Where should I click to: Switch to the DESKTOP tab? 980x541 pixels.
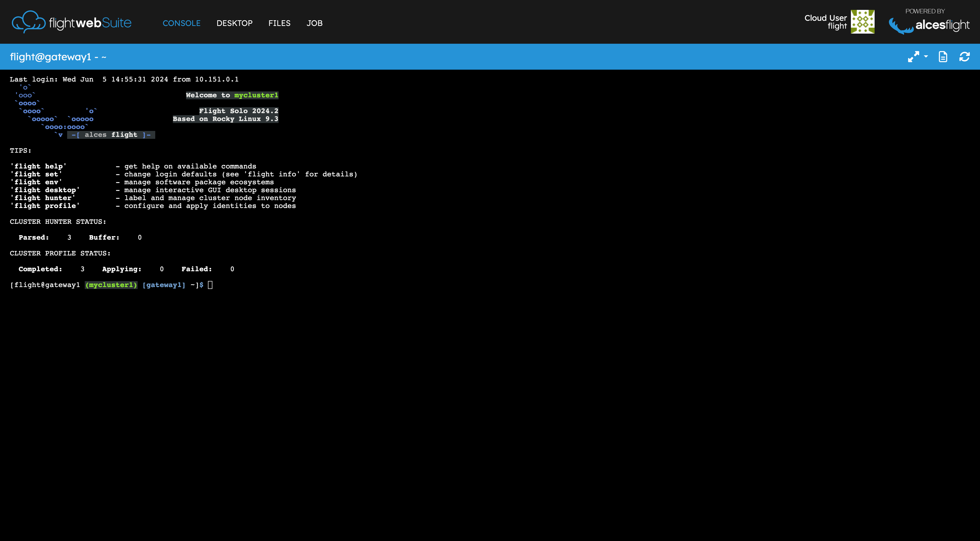tap(234, 23)
